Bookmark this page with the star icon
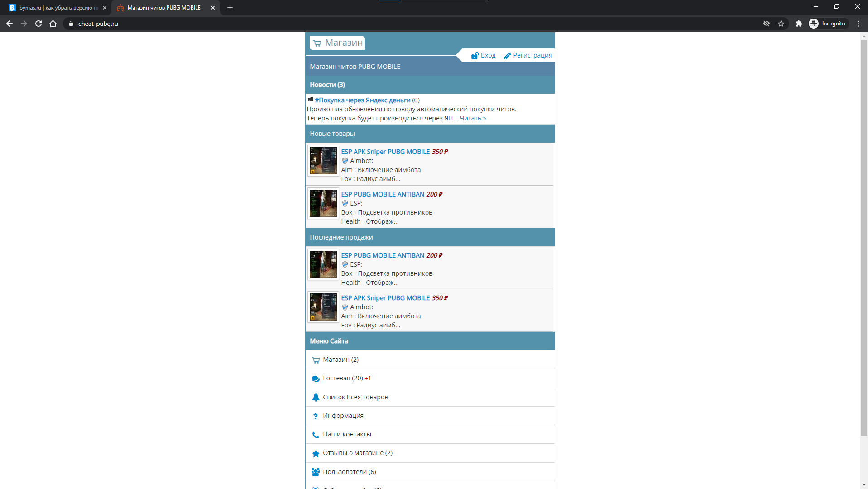 781,24
